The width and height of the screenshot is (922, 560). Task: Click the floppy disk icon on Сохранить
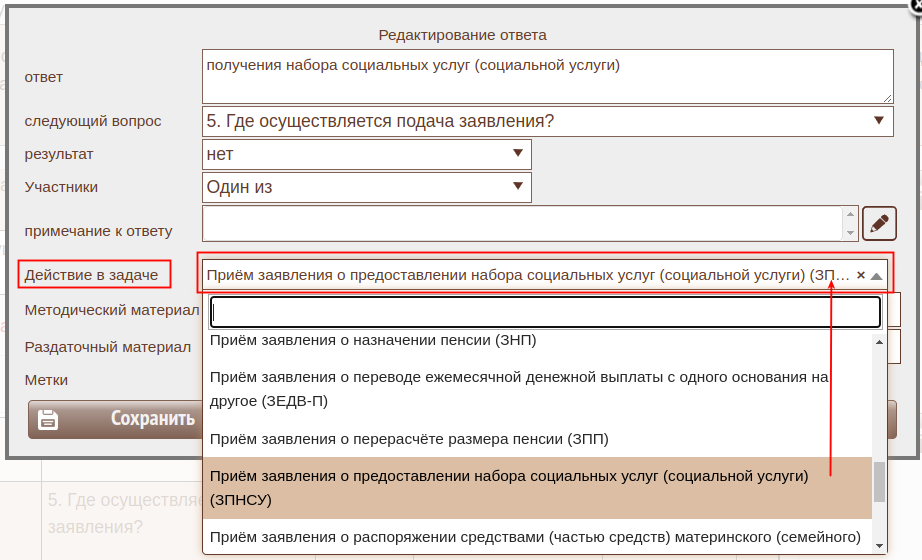(x=48, y=420)
